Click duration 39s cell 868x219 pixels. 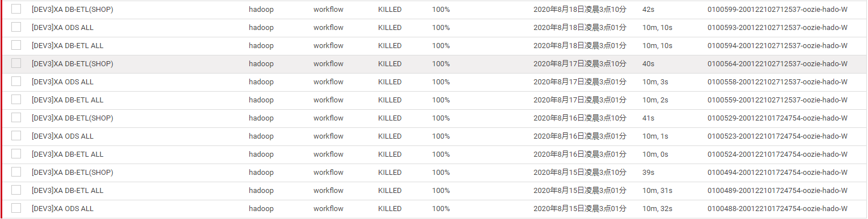click(x=648, y=173)
